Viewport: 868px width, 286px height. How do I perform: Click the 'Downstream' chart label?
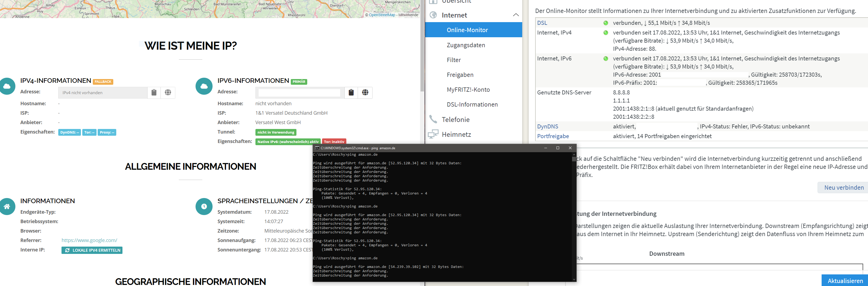[667, 254]
